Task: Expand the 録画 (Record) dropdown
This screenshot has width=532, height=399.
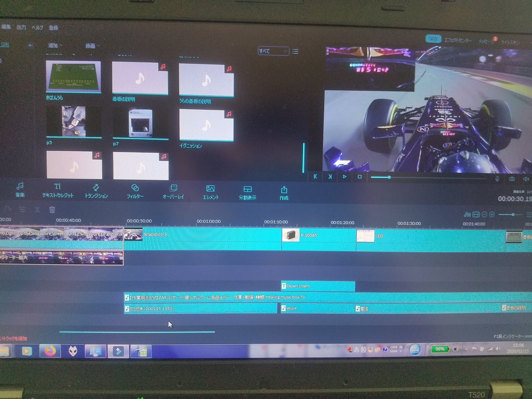Action: (x=92, y=46)
